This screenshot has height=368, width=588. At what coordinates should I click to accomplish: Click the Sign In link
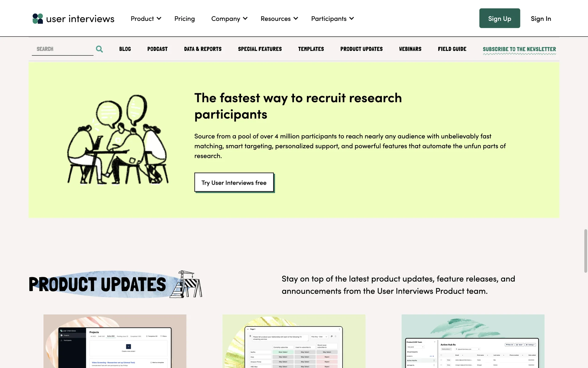coord(541,19)
